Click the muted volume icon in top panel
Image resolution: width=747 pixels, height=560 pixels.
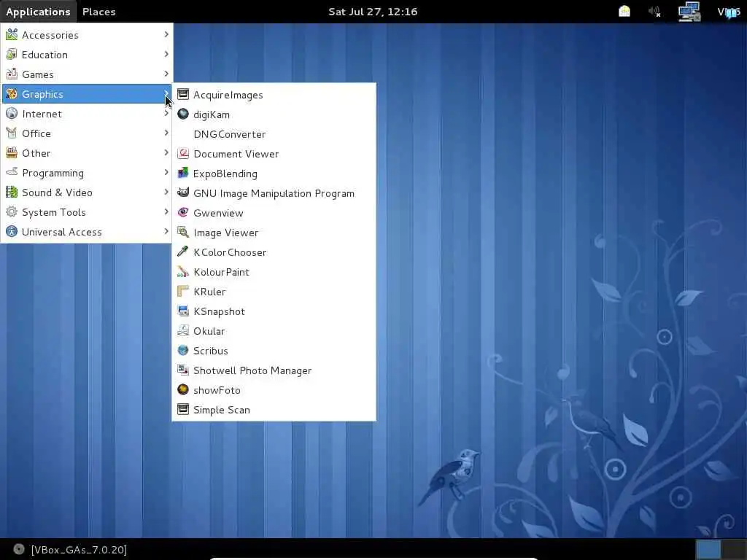click(x=655, y=12)
